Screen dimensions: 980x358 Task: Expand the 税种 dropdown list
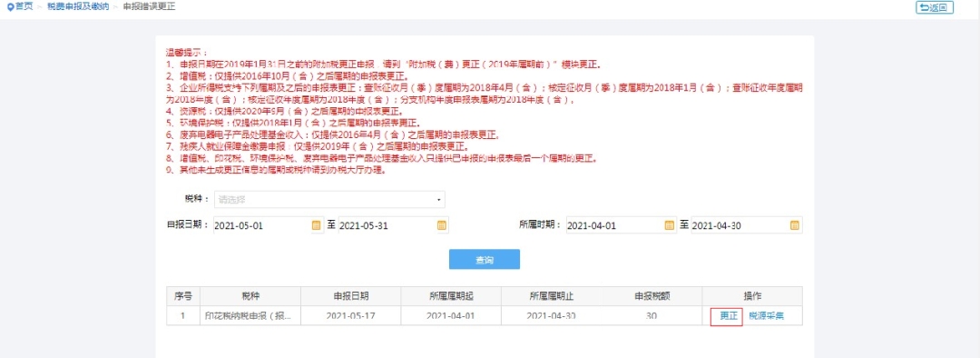(x=330, y=200)
